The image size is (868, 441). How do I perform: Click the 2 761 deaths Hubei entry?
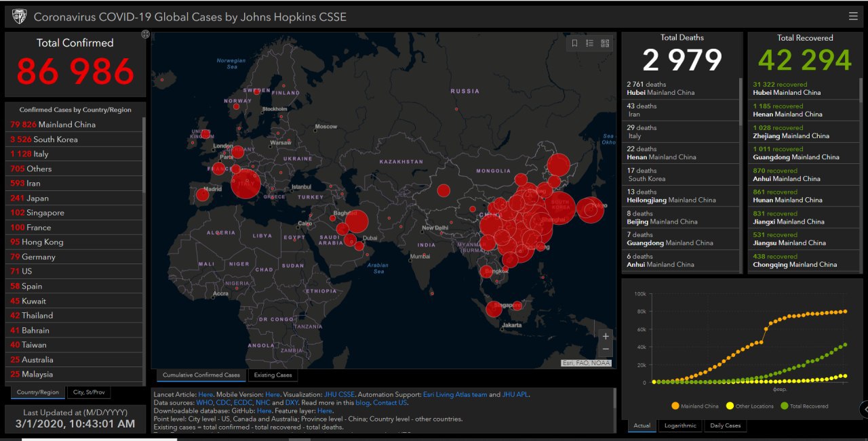pyautogui.click(x=680, y=89)
